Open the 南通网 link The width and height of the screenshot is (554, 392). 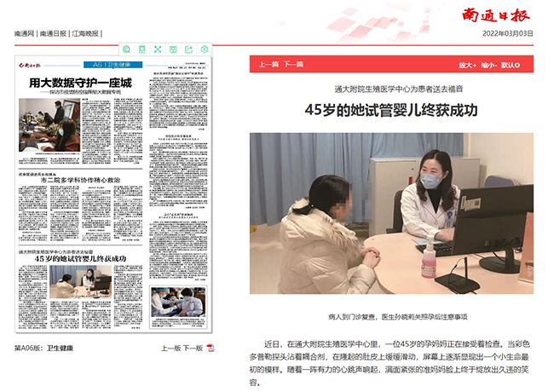24,34
